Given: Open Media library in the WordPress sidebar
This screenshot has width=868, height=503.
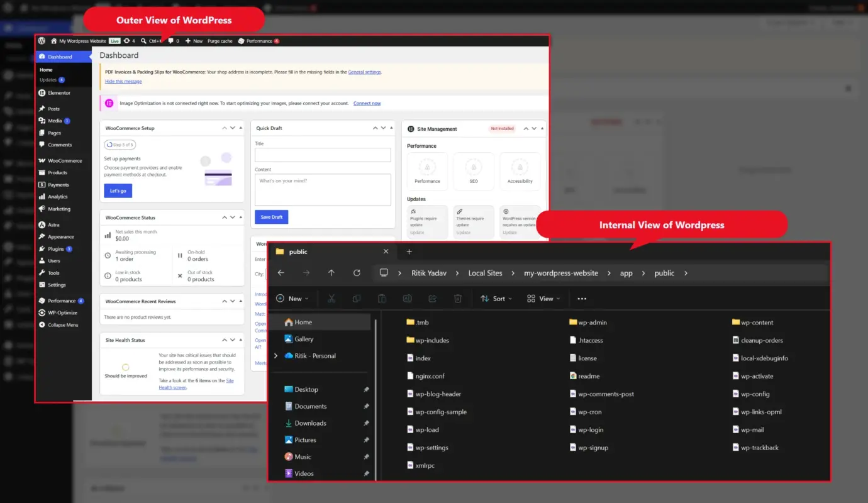Looking at the screenshot, I should tap(54, 121).
